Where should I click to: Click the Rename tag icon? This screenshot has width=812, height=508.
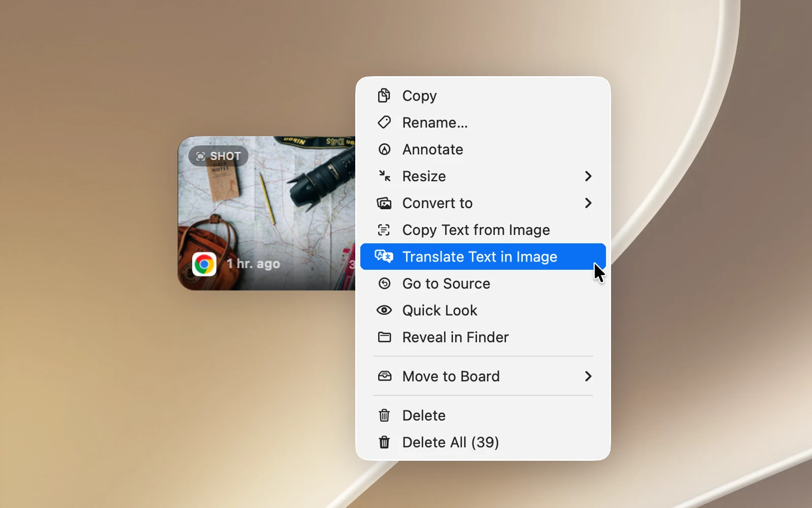pos(384,122)
